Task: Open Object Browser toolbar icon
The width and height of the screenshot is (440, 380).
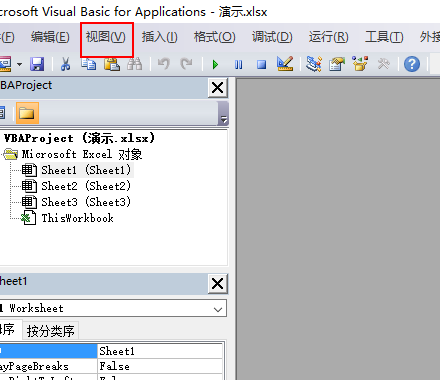Action: pyautogui.click(x=360, y=64)
